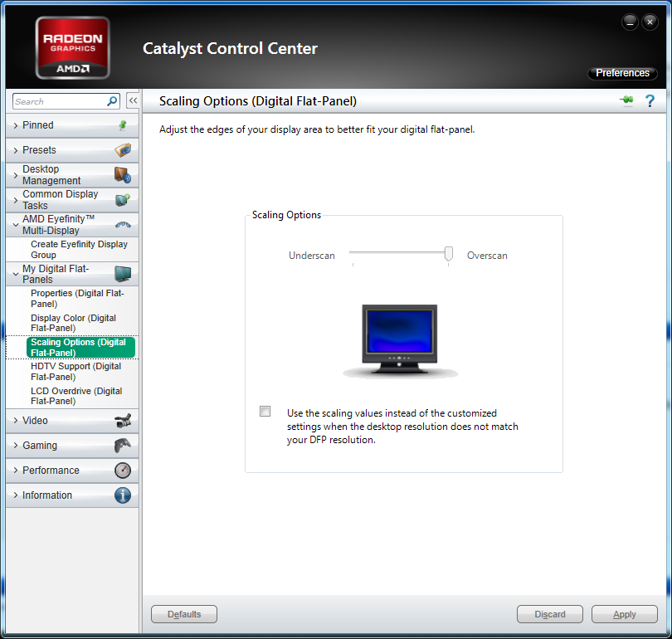Click the AMD Eyefinity multi-display icon

123,225
